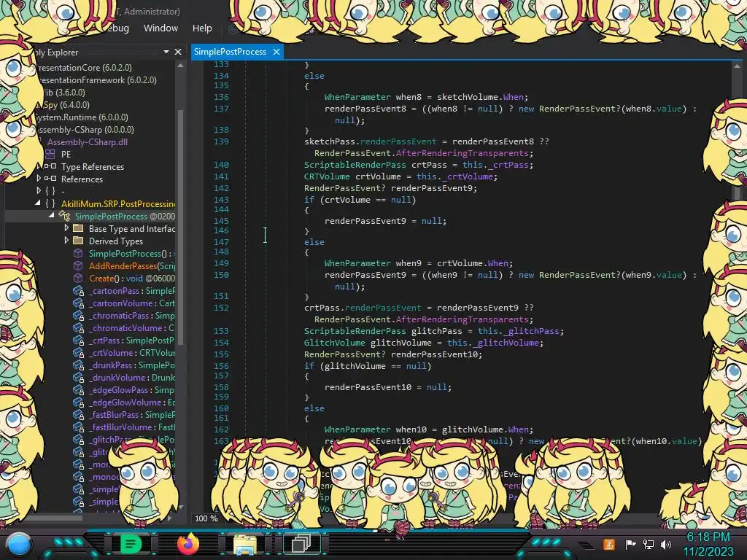Viewport: 747px width, 560px height.
Task: Select System.Runtime (6.0.0.0) assembly row
Action: [82, 117]
